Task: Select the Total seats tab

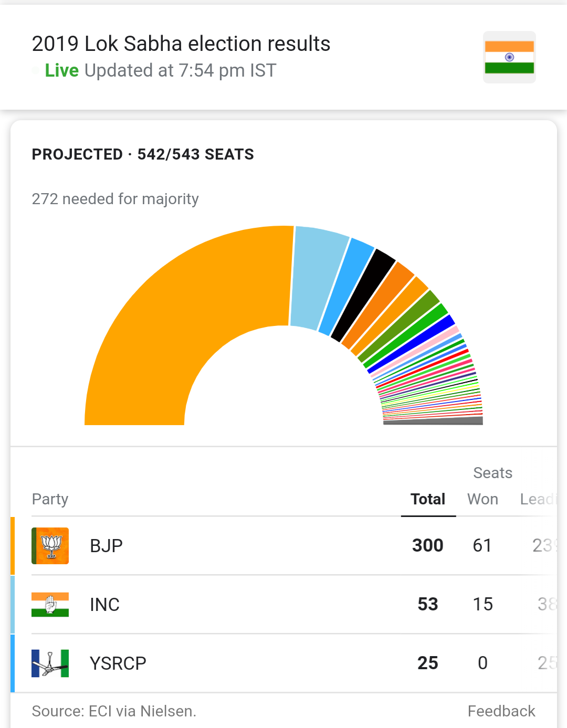Action: click(x=428, y=499)
